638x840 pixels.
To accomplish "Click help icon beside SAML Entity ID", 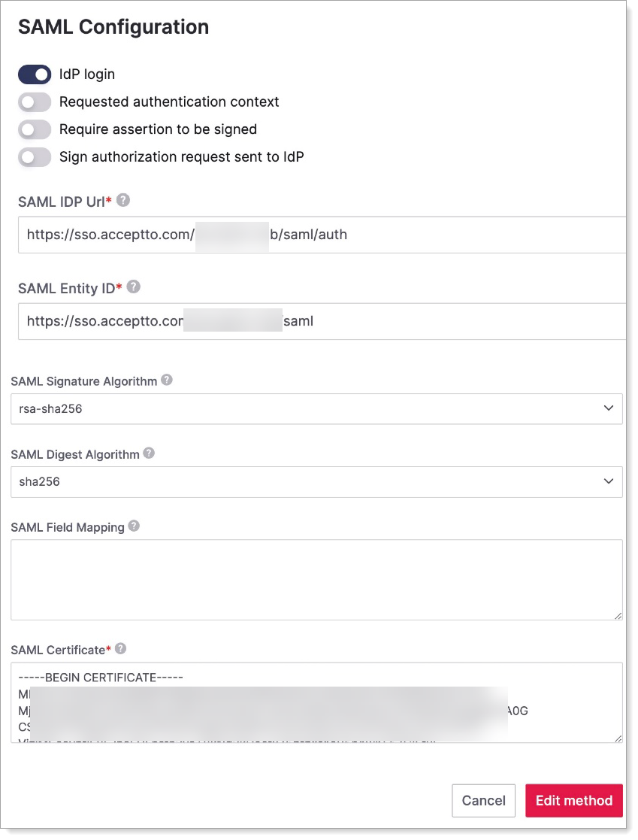I will pyautogui.click(x=134, y=287).
